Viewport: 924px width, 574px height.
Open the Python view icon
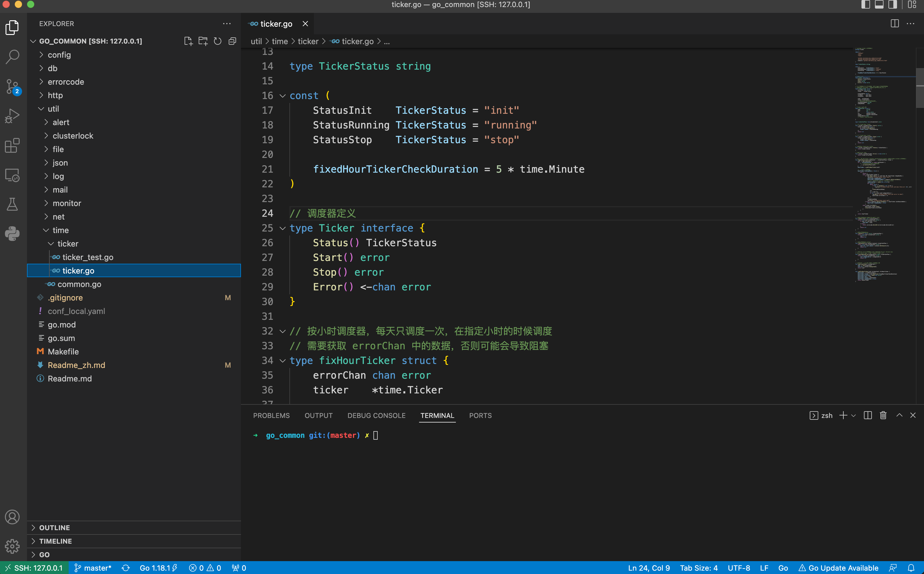pyautogui.click(x=12, y=233)
